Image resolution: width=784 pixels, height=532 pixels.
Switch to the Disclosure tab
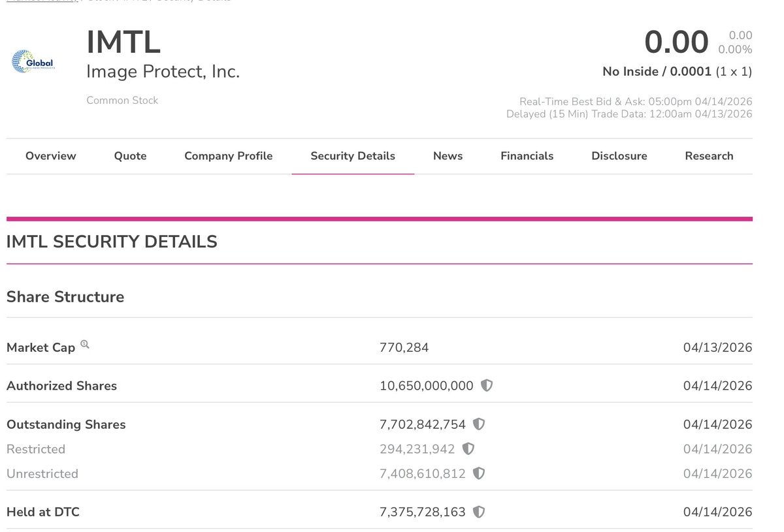(619, 156)
